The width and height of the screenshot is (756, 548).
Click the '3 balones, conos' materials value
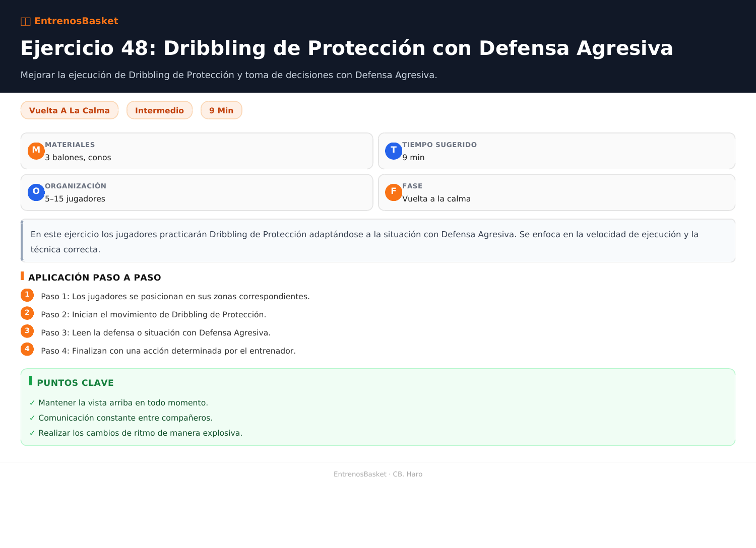[78, 158]
